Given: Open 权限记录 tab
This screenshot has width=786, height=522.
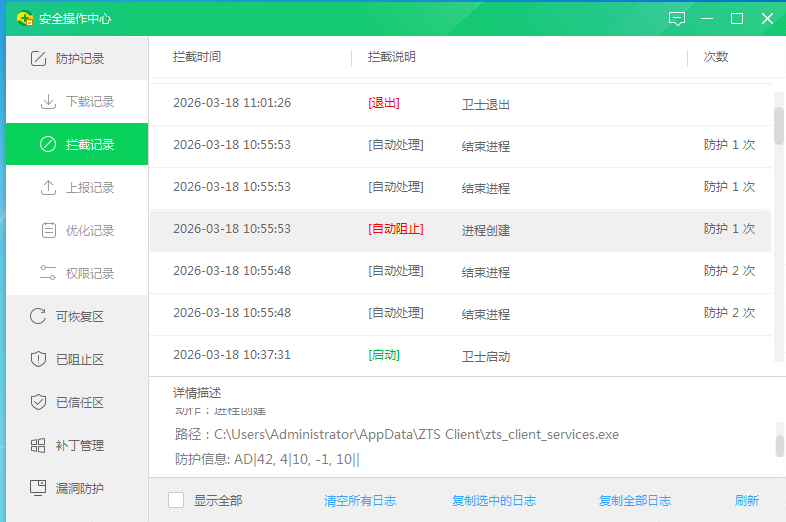Looking at the screenshot, I should pyautogui.click(x=77, y=273).
